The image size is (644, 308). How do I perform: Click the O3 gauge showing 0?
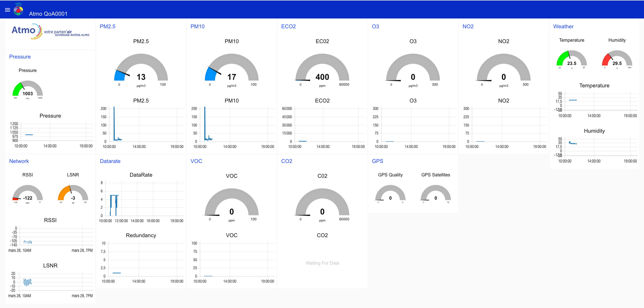pos(413,70)
